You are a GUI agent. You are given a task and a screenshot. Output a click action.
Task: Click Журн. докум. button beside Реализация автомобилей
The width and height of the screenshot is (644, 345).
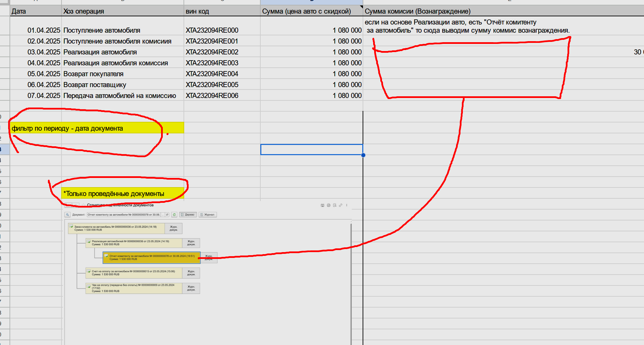click(x=191, y=243)
